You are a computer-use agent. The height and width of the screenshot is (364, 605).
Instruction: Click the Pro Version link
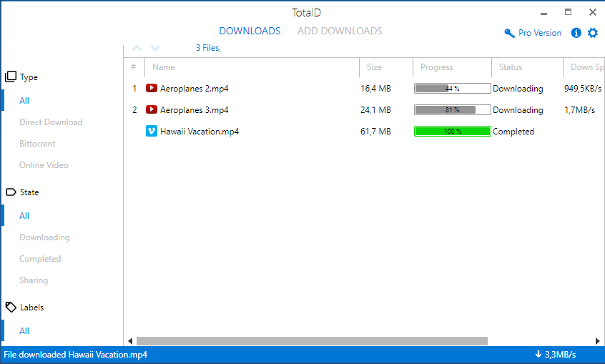pos(540,33)
